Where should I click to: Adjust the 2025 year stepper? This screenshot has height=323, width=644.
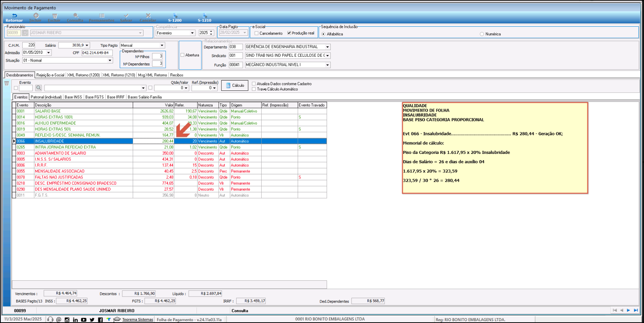tap(211, 33)
